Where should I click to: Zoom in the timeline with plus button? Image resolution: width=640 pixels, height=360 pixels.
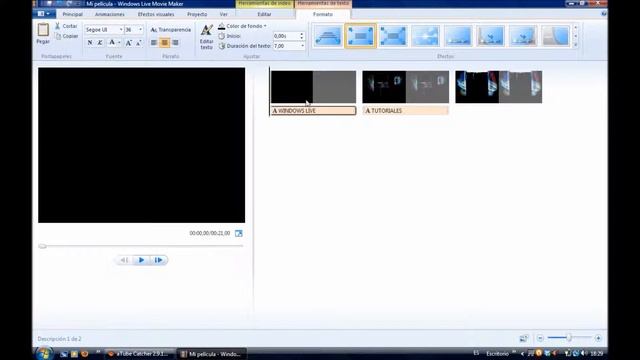pyautogui.click(x=598, y=338)
